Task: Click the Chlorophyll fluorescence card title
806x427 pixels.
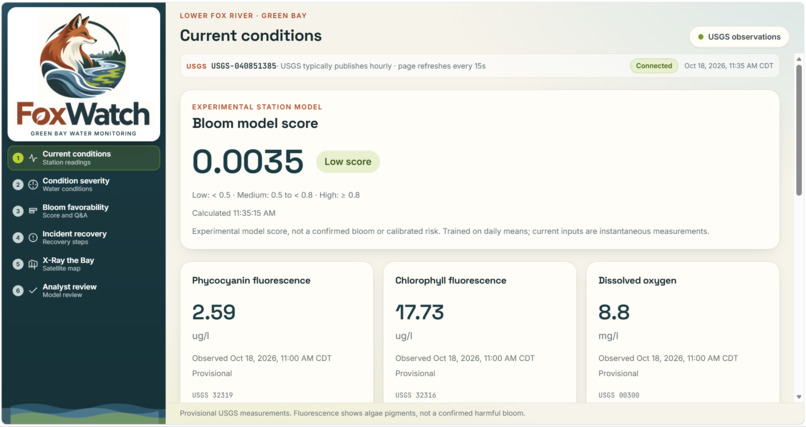Action: 451,281
